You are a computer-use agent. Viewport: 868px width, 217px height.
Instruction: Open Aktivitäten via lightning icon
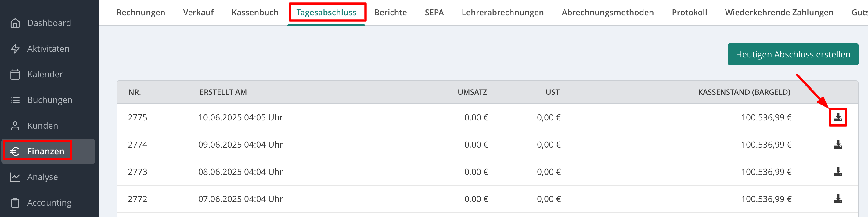point(15,49)
